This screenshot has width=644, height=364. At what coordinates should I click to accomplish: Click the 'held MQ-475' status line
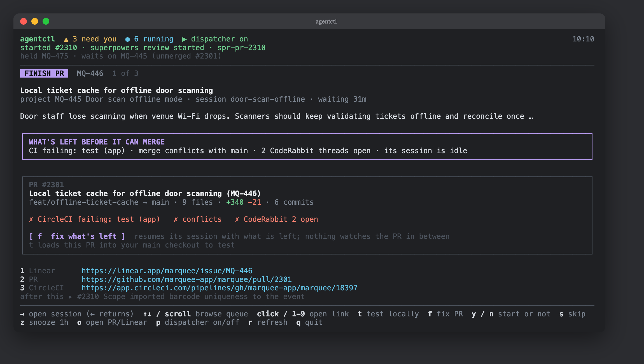(121, 56)
